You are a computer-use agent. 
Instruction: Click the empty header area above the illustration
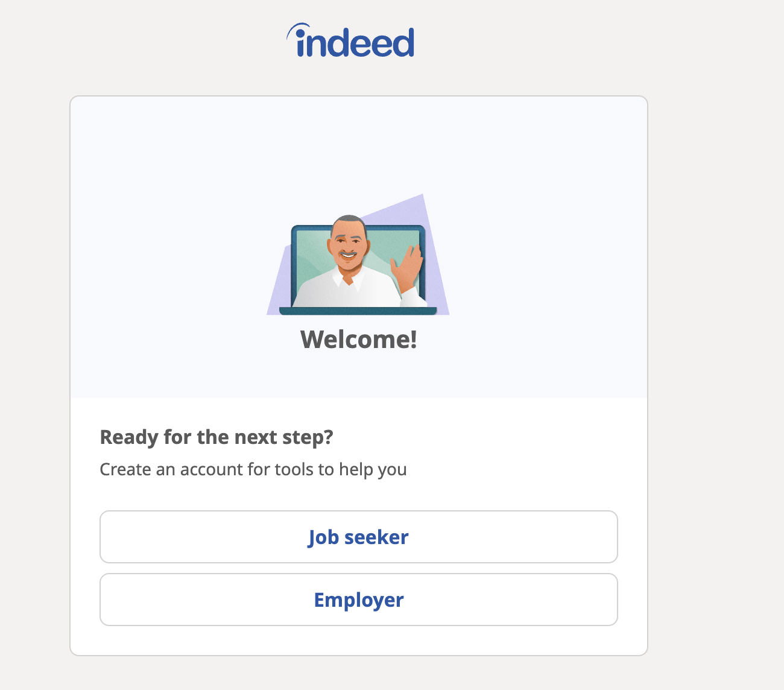point(359,145)
